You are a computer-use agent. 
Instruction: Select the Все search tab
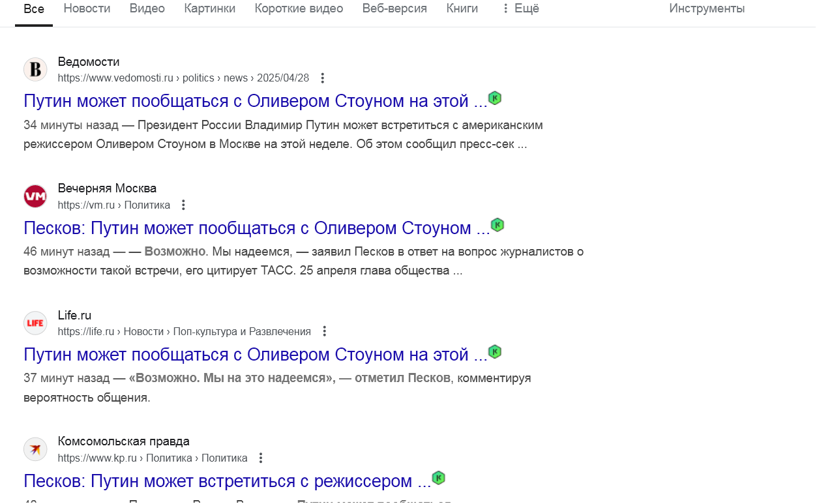(x=34, y=9)
